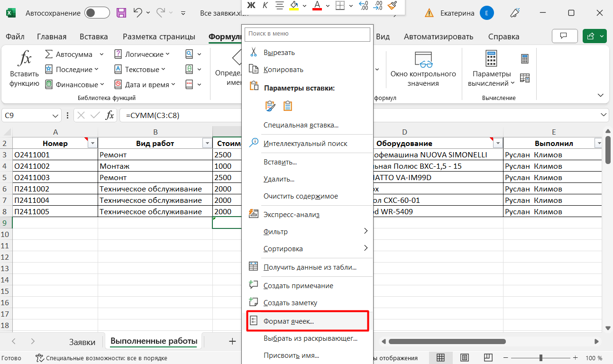This screenshot has height=364, width=613.
Task: Switch to Page Layout view in status bar
Action: [x=465, y=358]
